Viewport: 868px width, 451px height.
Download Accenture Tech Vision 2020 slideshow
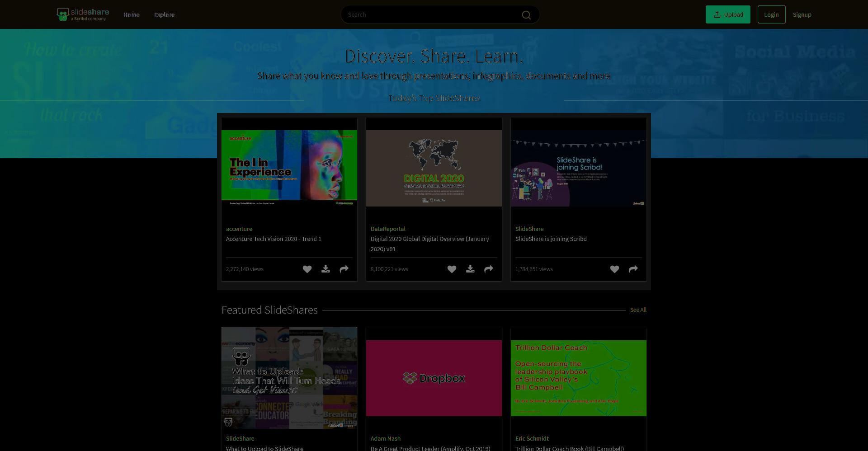tap(325, 269)
